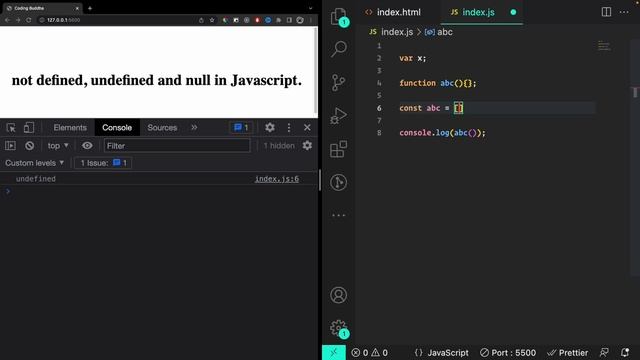This screenshot has width=640, height=360.
Task: Open the browser tab search chevron
Action: (x=310, y=8)
